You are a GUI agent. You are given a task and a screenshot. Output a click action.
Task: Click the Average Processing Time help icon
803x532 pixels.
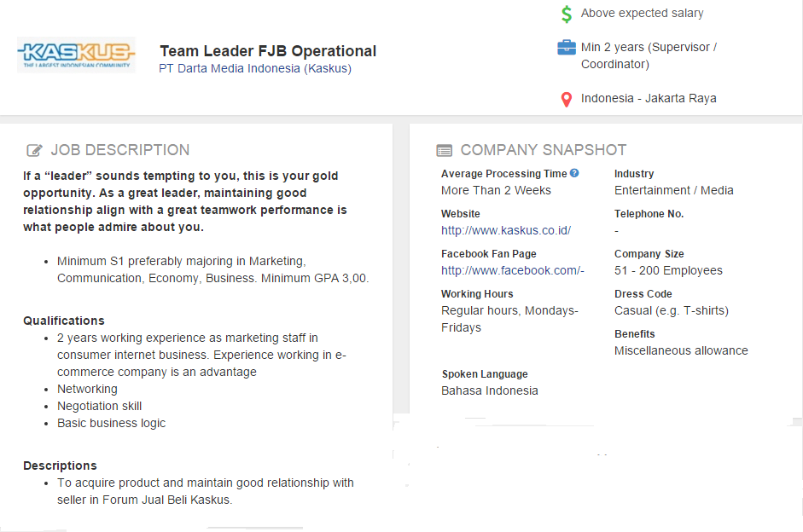(x=574, y=173)
